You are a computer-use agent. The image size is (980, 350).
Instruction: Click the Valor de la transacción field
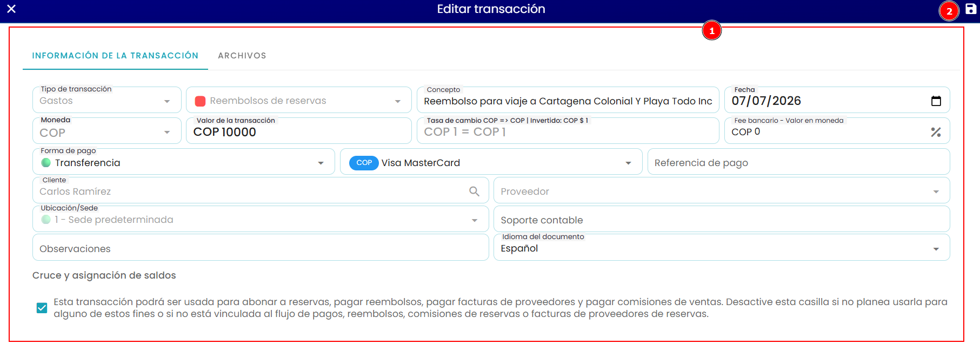pyautogui.click(x=299, y=131)
